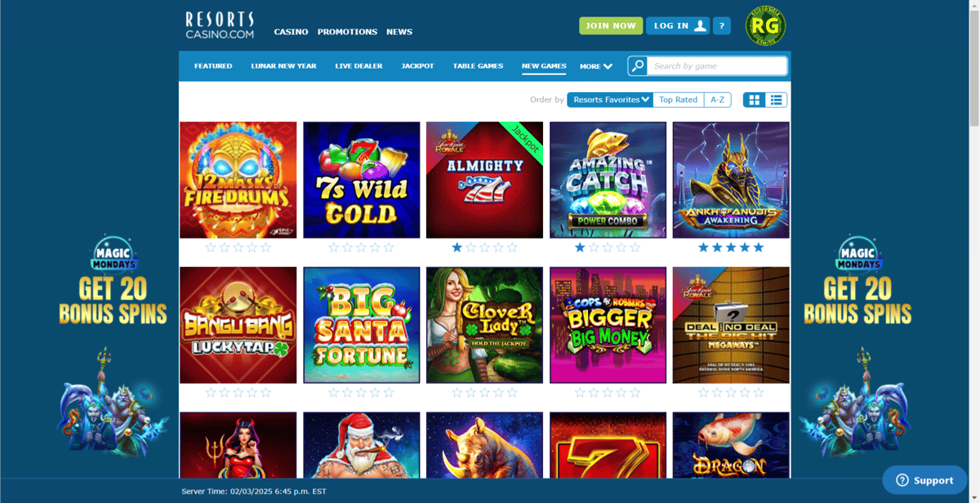The width and height of the screenshot is (980, 503).
Task: Open the Clover Lady game thumbnail
Action: (x=484, y=325)
